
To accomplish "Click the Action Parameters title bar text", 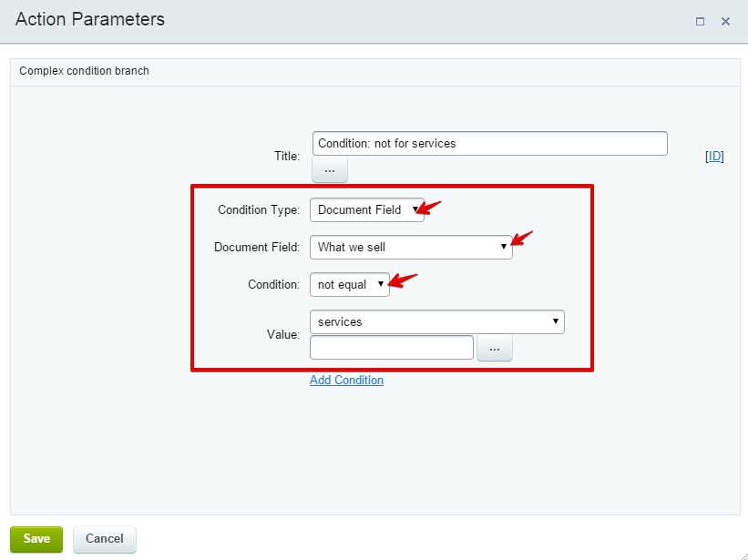I will pyautogui.click(x=90, y=19).
